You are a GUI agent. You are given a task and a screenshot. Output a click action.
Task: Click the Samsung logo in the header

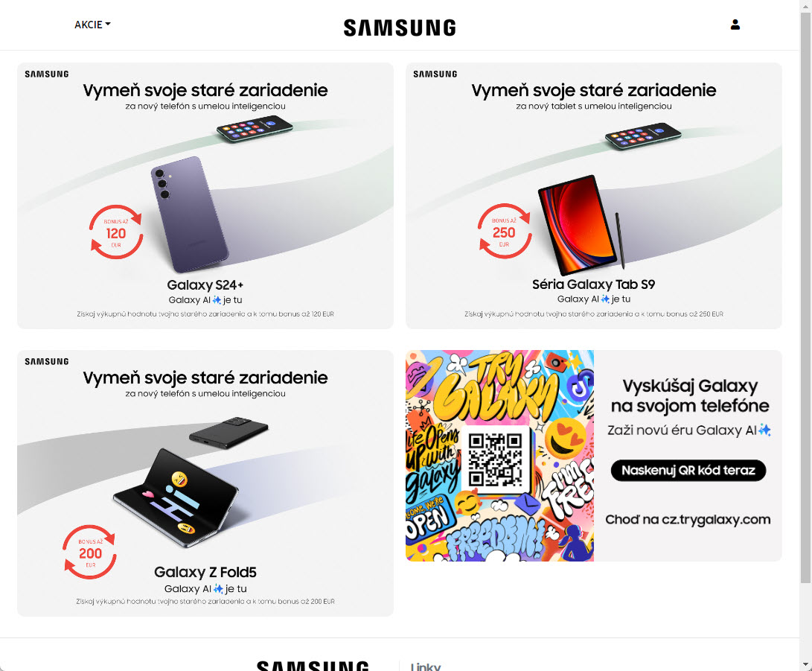click(400, 28)
